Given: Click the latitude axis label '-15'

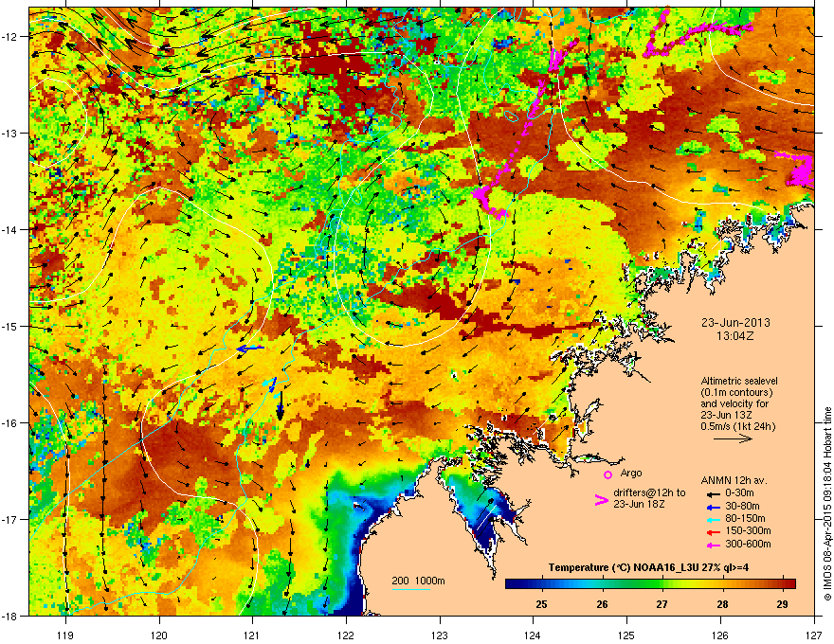Looking at the screenshot, I should coord(9,326).
